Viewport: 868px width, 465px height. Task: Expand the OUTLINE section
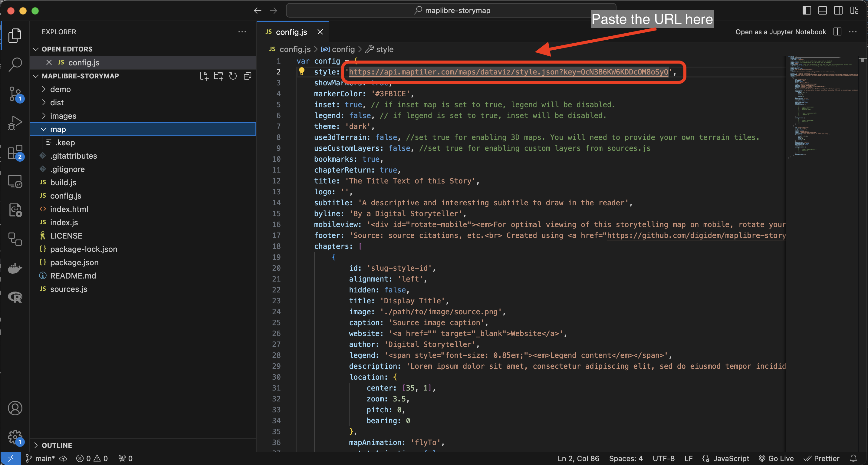(57, 445)
